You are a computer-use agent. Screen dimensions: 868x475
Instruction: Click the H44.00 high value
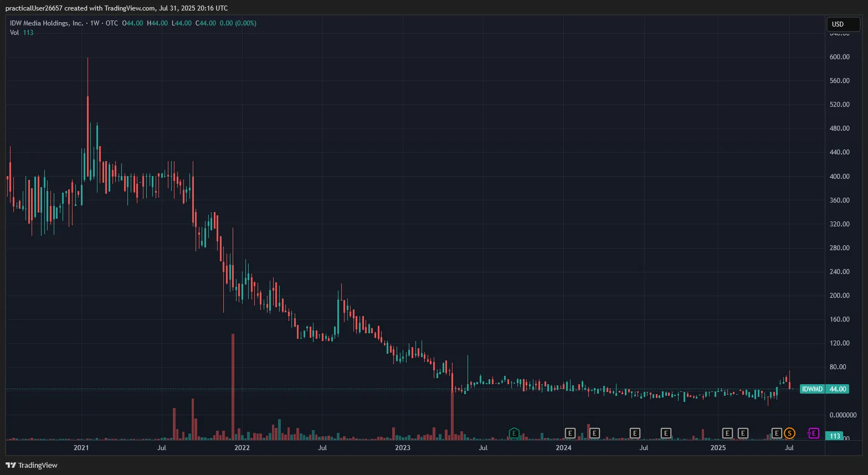(157, 23)
